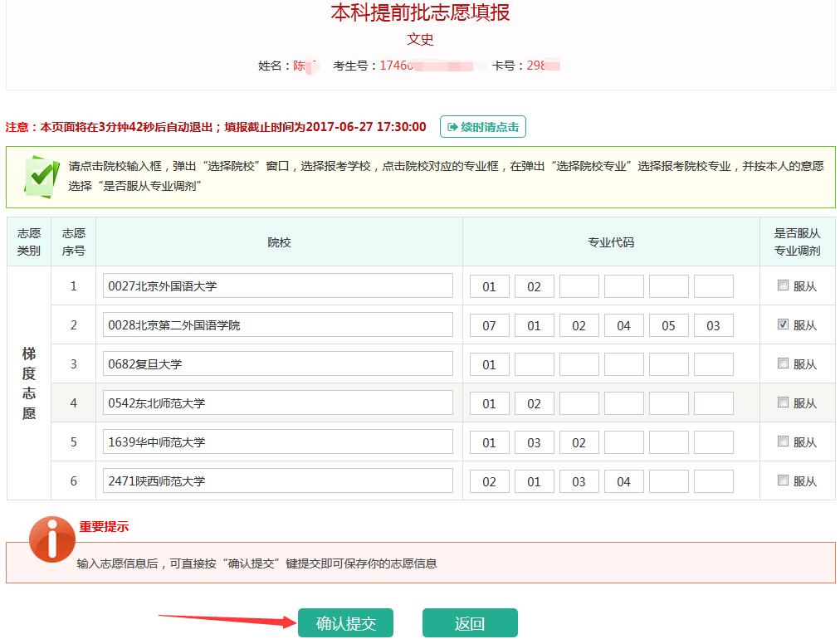Click 续时请点击 to extend session time
Screen dimensions: 840x639
[483, 127]
